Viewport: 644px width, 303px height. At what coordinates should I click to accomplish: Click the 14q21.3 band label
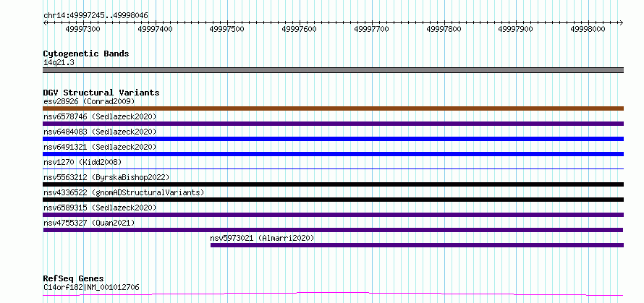coord(59,63)
